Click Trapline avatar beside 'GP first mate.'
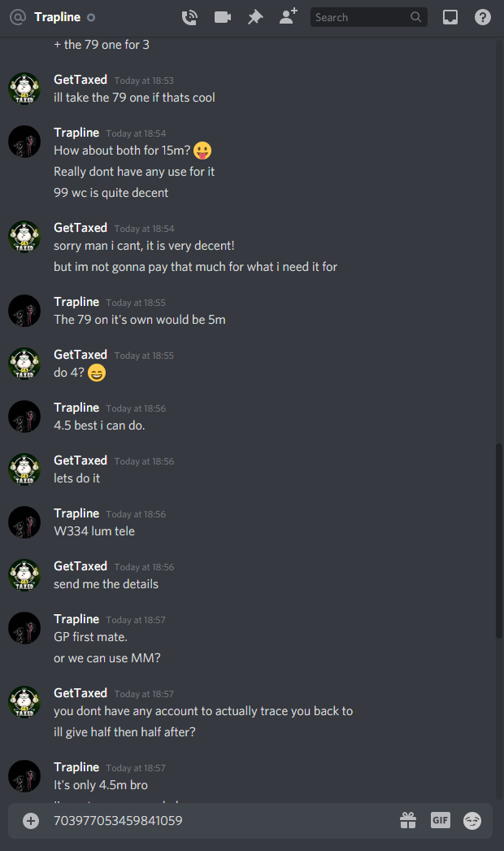 pyautogui.click(x=24, y=628)
